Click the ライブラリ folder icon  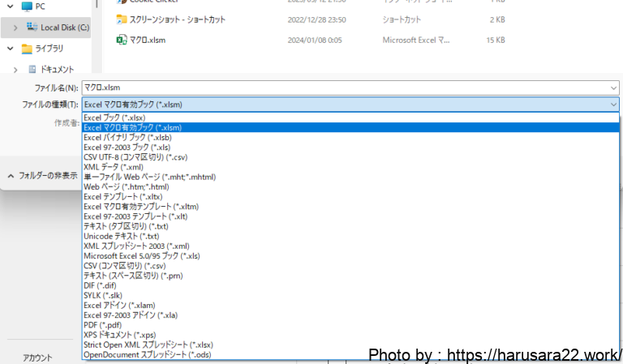pos(27,49)
